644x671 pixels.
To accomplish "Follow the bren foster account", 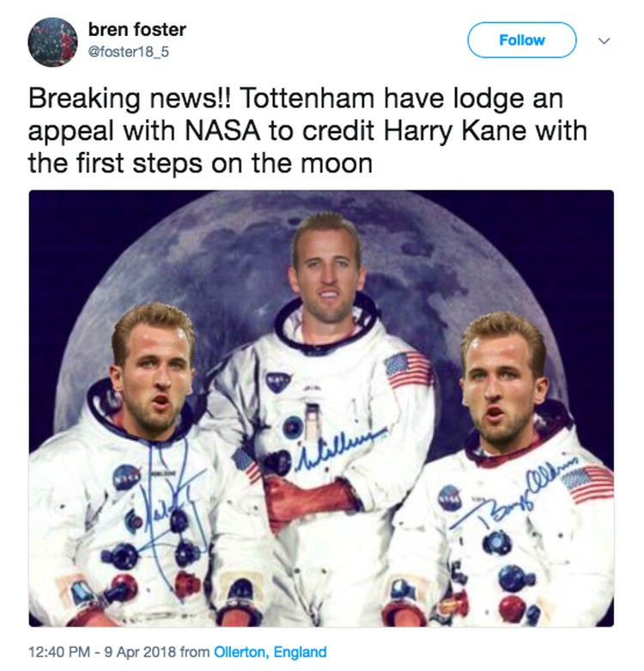I will [521, 39].
